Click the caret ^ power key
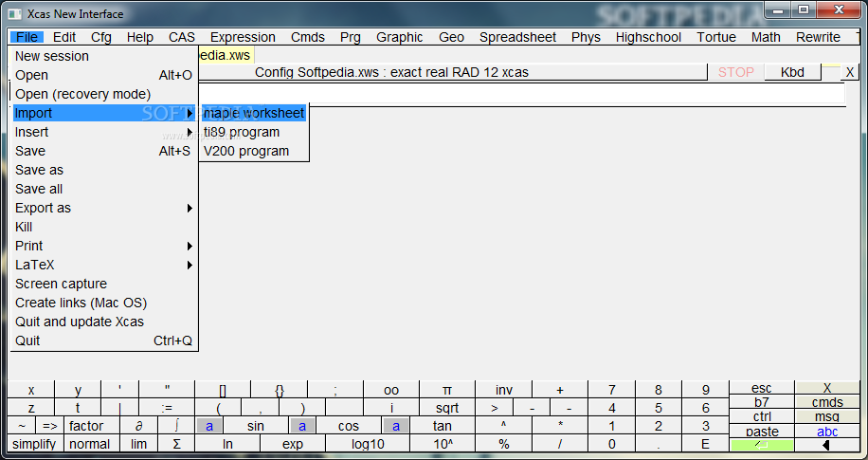The height and width of the screenshot is (460, 868). coord(504,426)
